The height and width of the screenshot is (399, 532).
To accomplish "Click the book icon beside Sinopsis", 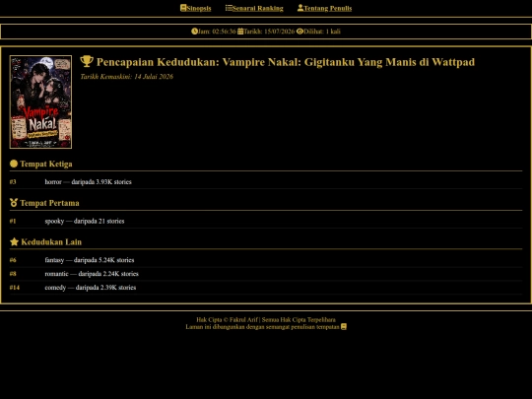I will 183,8.
